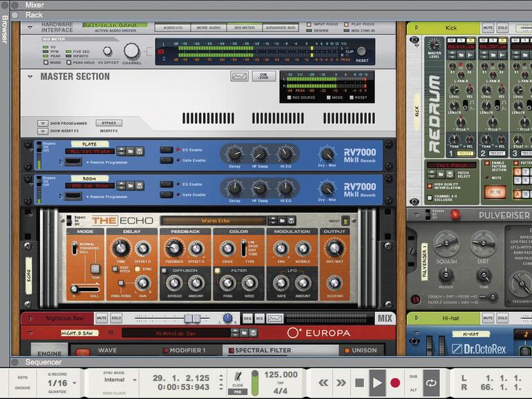Expand Remote Programmer on Plate RV7000
This screenshot has width=532, height=399.
pos(61,162)
